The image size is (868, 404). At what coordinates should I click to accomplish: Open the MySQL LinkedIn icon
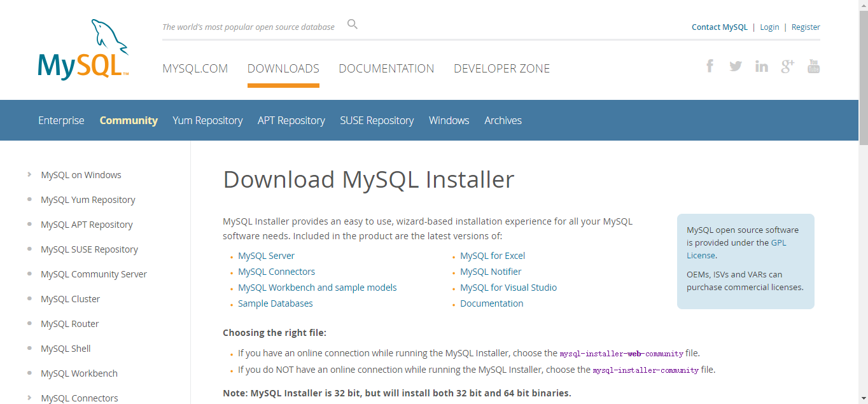[762, 66]
